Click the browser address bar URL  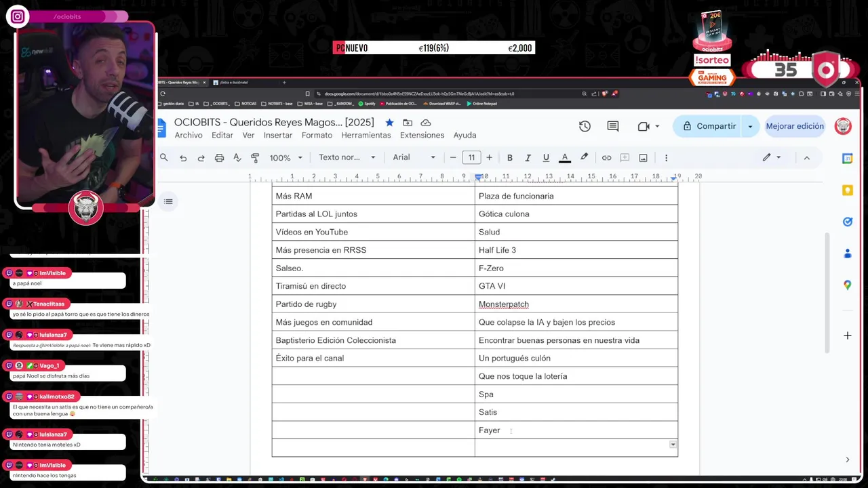point(419,94)
